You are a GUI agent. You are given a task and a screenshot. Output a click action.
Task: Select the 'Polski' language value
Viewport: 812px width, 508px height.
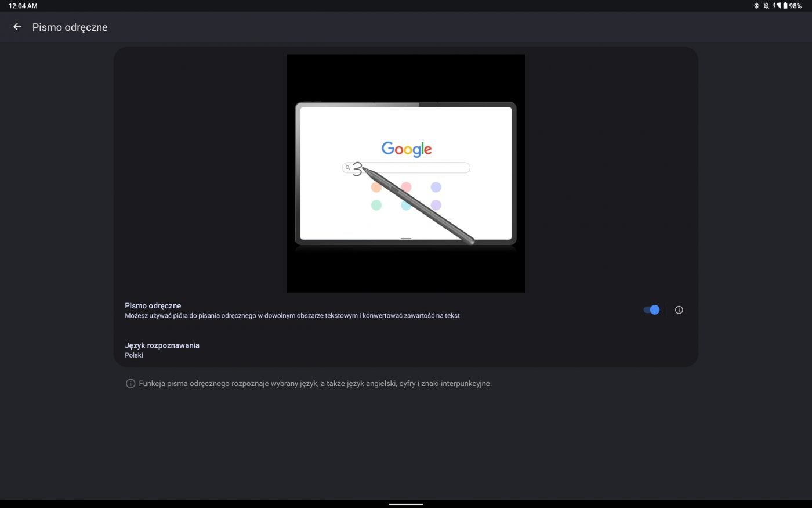click(x=134, y=355)
